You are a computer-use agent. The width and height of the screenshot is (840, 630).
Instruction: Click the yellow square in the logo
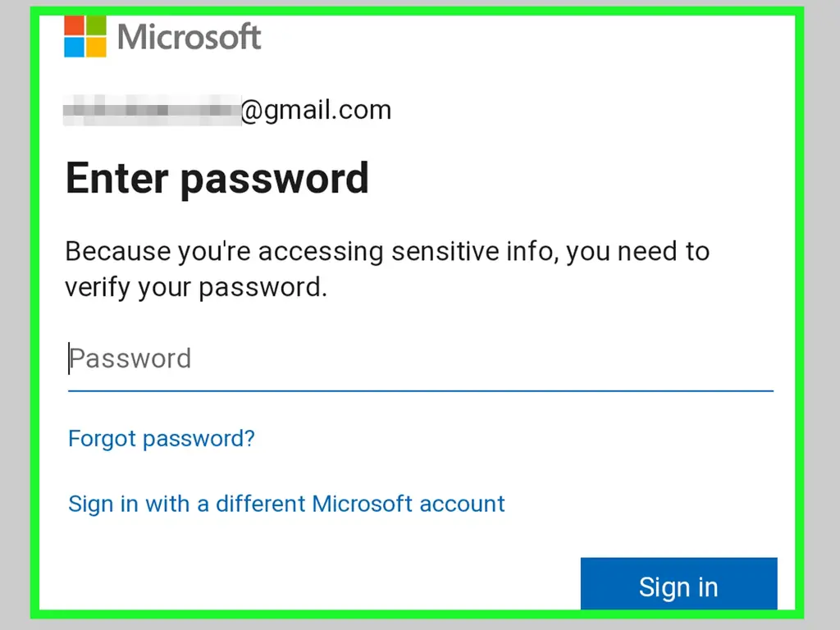pos(97,47)
